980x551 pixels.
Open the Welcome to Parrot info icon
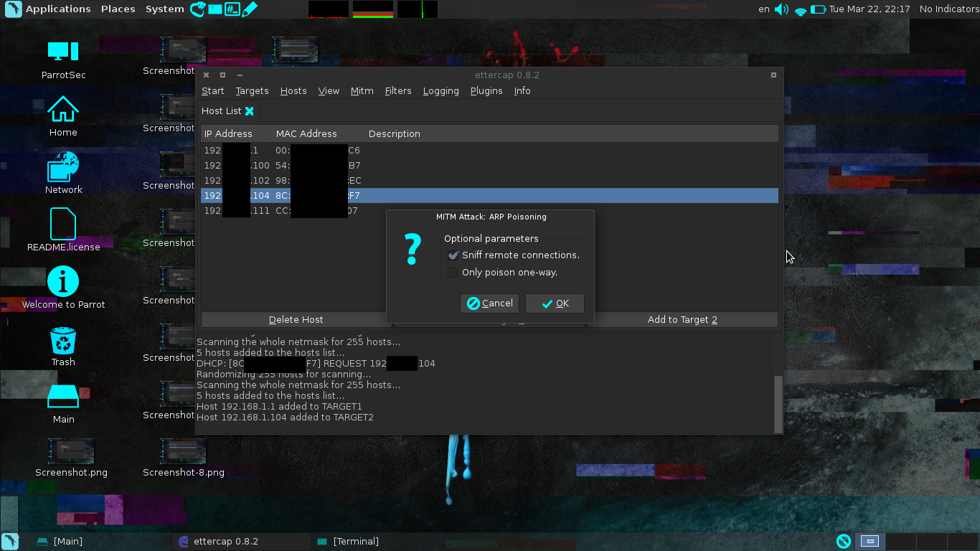point(63,288)
